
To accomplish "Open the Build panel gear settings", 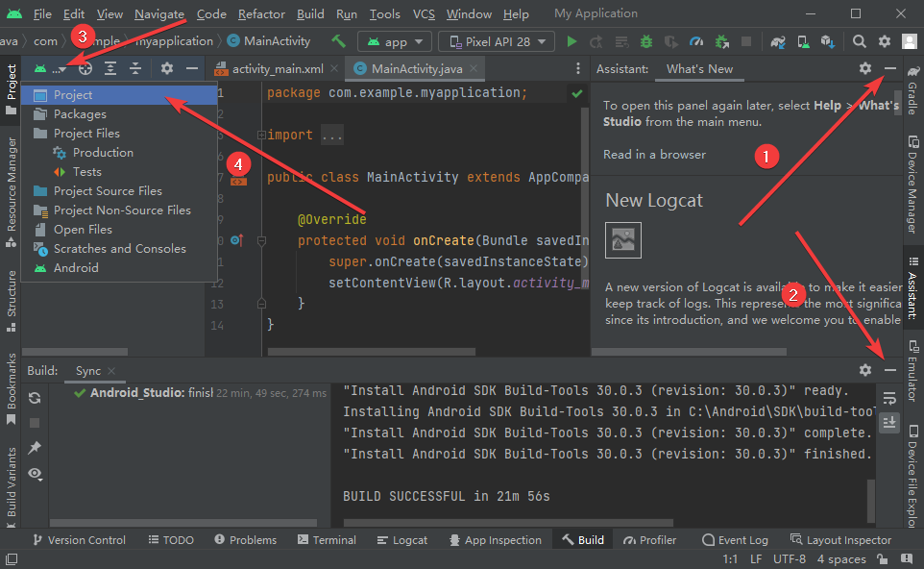I will [865, 370].
